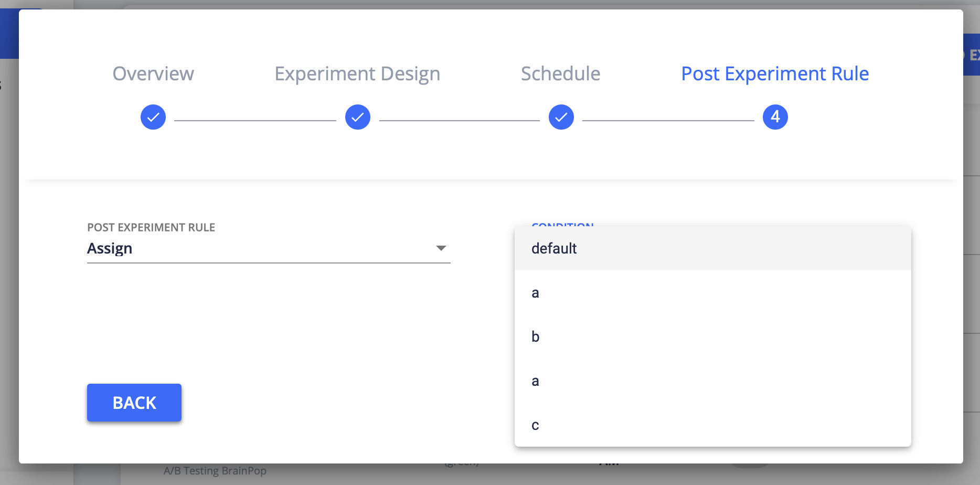The image size is (980, 485).
Task: Click the Experiment Design step checkmark circle
Action: pyautogui.click(x=358, y=117)
